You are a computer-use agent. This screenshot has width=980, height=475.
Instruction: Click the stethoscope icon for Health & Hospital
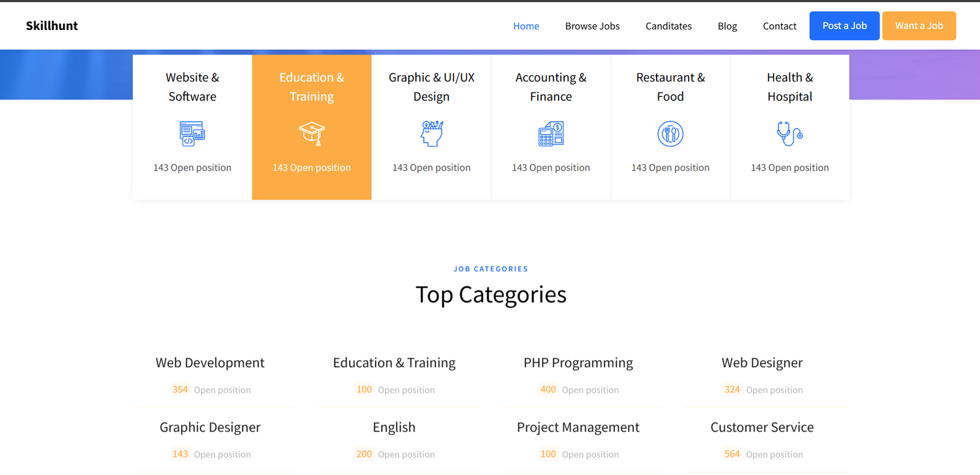point(790,133)
